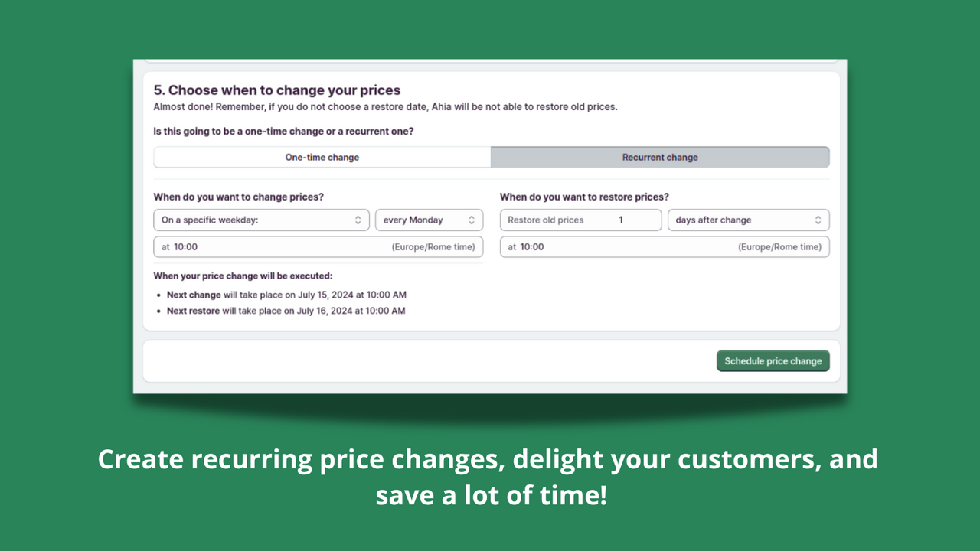Click the selector arrows in the restore prices row
Image resolution: width=980 pixels, height=551 pixels.
pyautogui.click(x=819, y=220)
